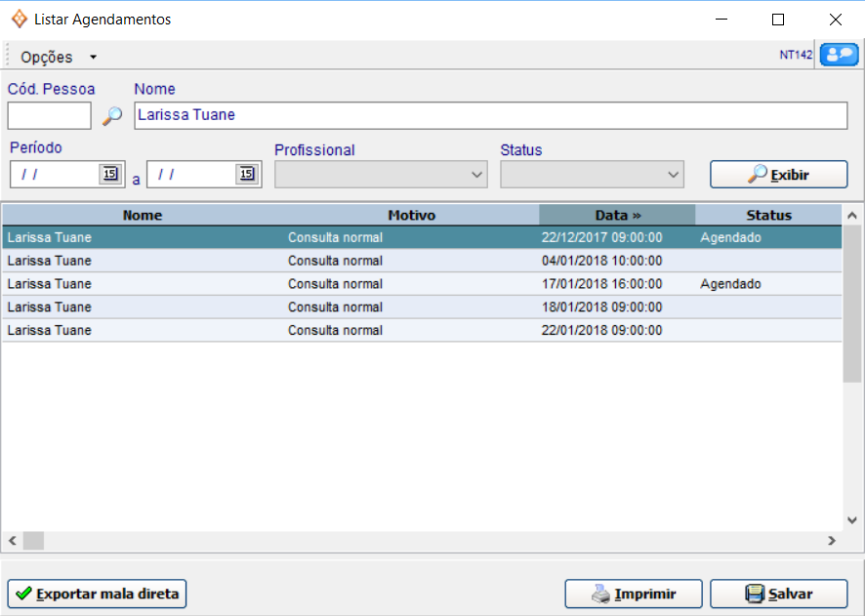Select the 17/01/2018 16:00:00 appointment row
Viewport: 865px width, 616px height.
pos(420,284)
